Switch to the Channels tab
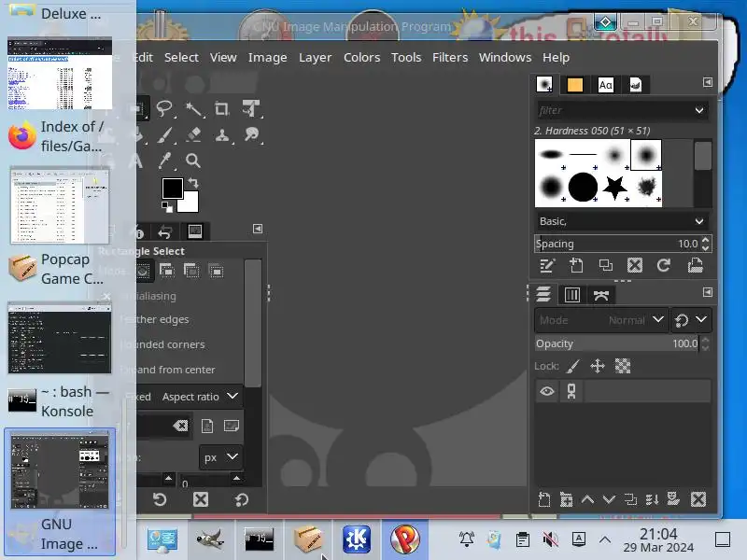The width and height of the screenshot is (747, 560). tap(571, 295)
